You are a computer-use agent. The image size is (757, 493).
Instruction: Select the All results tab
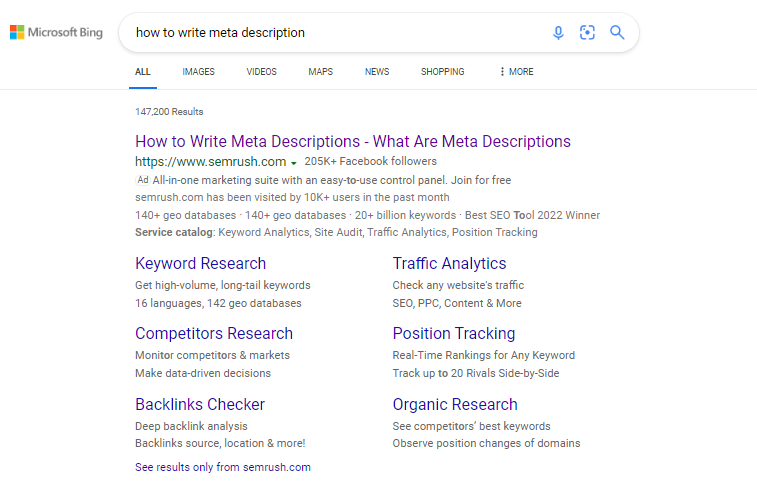tap(143, 72)
